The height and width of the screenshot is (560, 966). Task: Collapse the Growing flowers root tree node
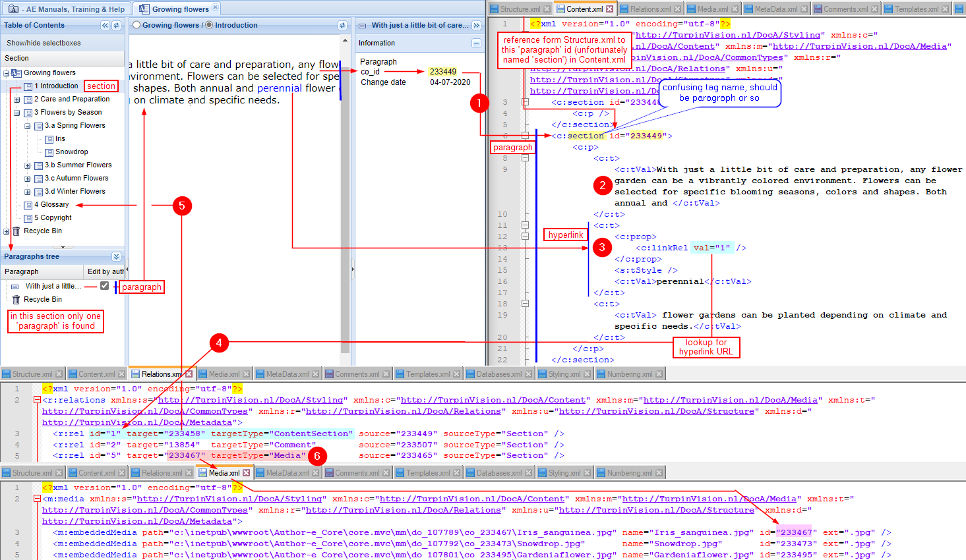pos(7,73)
